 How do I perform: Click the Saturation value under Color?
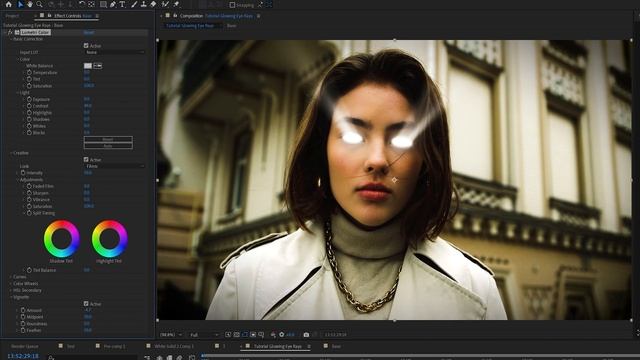[89, 86]
